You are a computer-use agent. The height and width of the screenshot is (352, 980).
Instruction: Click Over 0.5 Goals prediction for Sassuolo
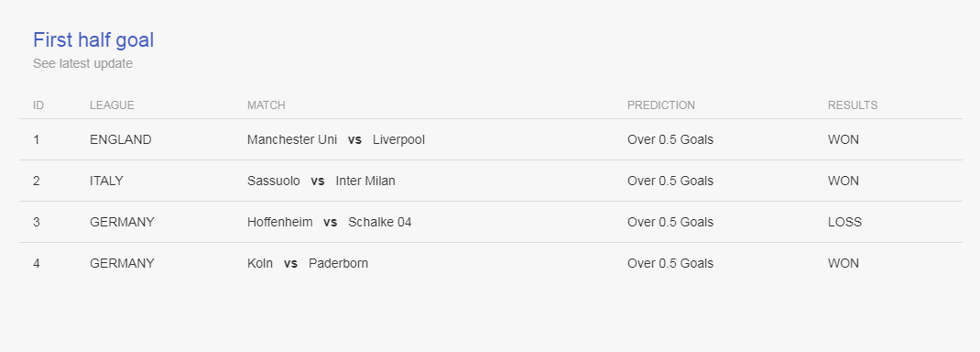tap(670, 181)
